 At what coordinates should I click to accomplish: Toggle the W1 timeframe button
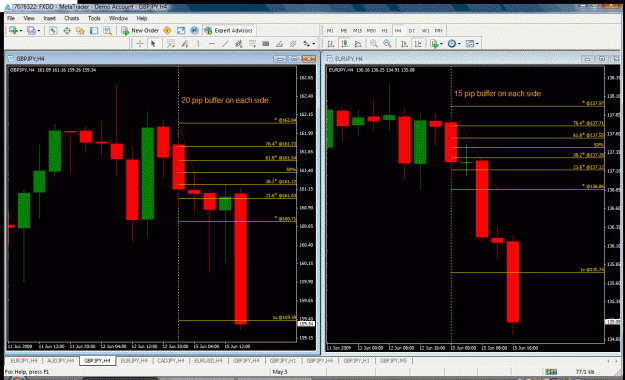[x=425, y=31]
